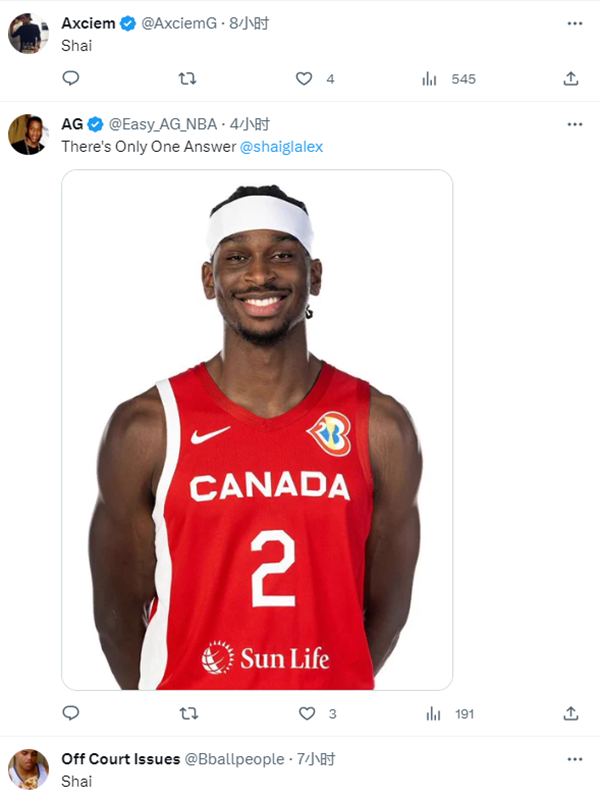
Task: Like Axciem's tweet with 4 likes
Action: tap(304, 78)
